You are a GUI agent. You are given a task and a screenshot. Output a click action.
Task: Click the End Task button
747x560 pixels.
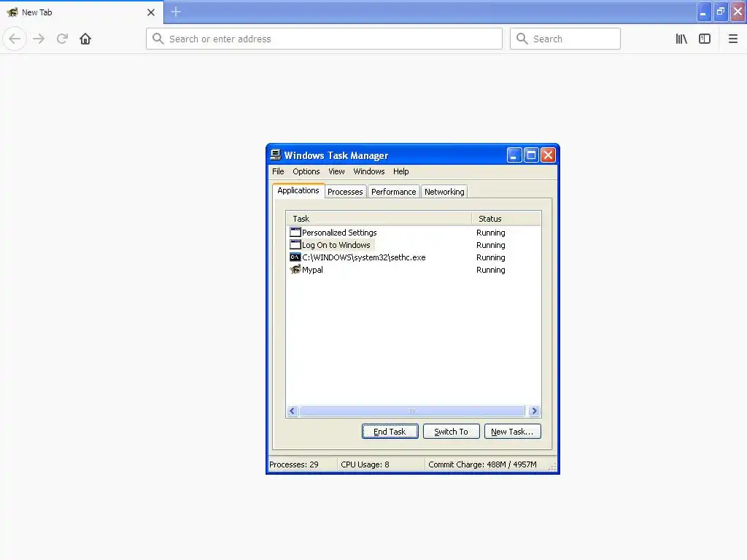coord(390,432)
